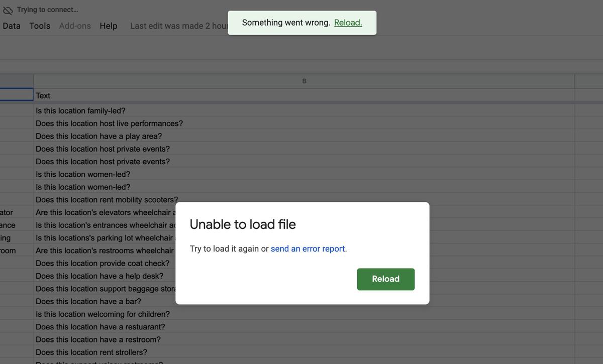
Task: Open the Tools menu
Action: pyautogui.click(x=40, y=26)
